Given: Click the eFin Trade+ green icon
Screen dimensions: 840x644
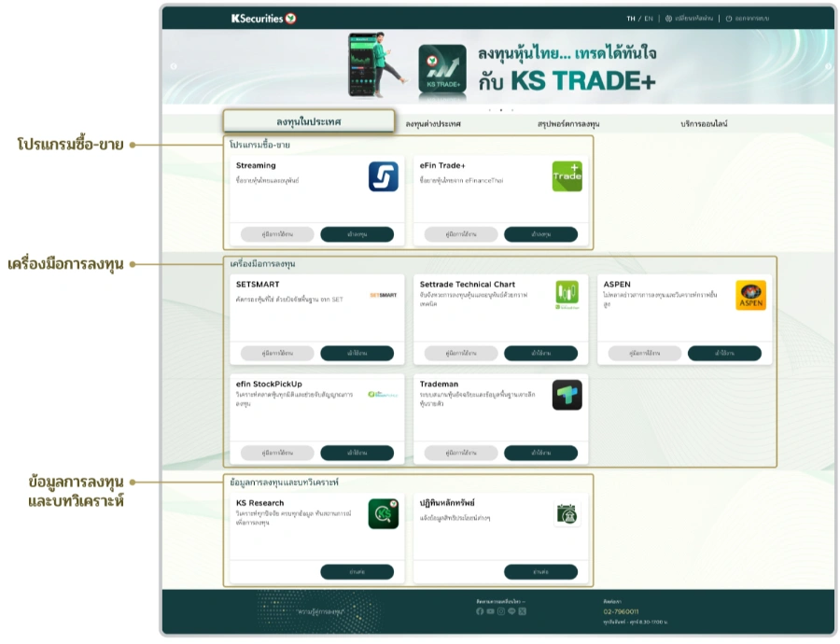Looking at the screenshot, I should point(567,176).
